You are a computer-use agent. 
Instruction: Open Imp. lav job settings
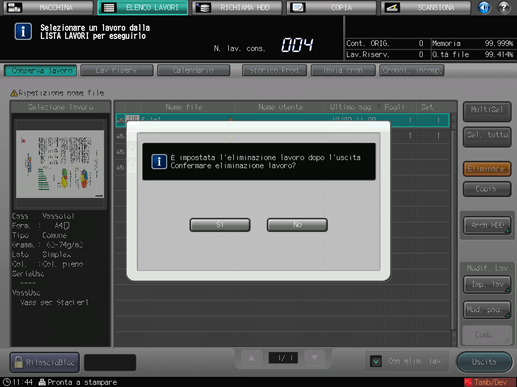click(x=487, y=284)
